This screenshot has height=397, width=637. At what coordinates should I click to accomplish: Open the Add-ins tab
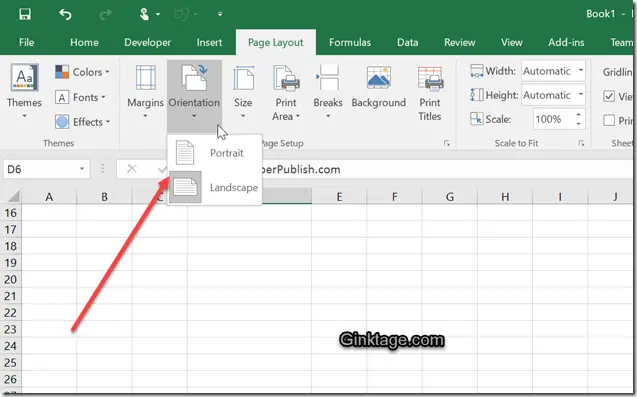[566, 42]
